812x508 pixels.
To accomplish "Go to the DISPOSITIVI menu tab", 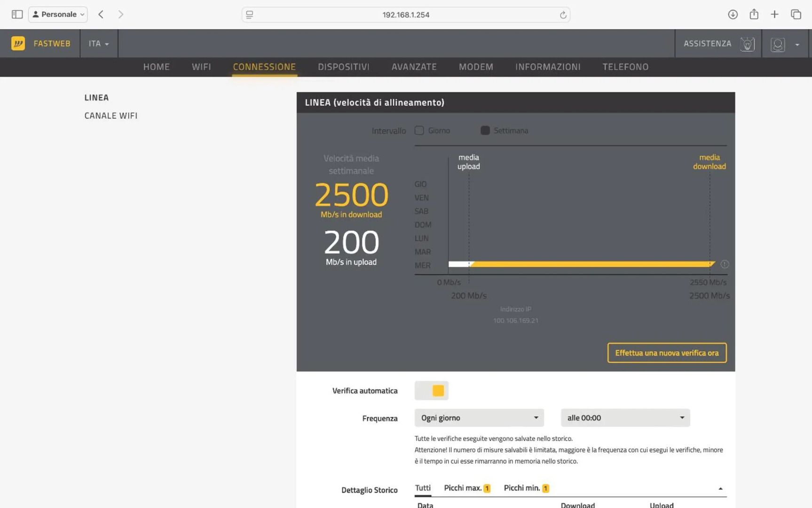I will pyautogui.click(x=343, y=67).
